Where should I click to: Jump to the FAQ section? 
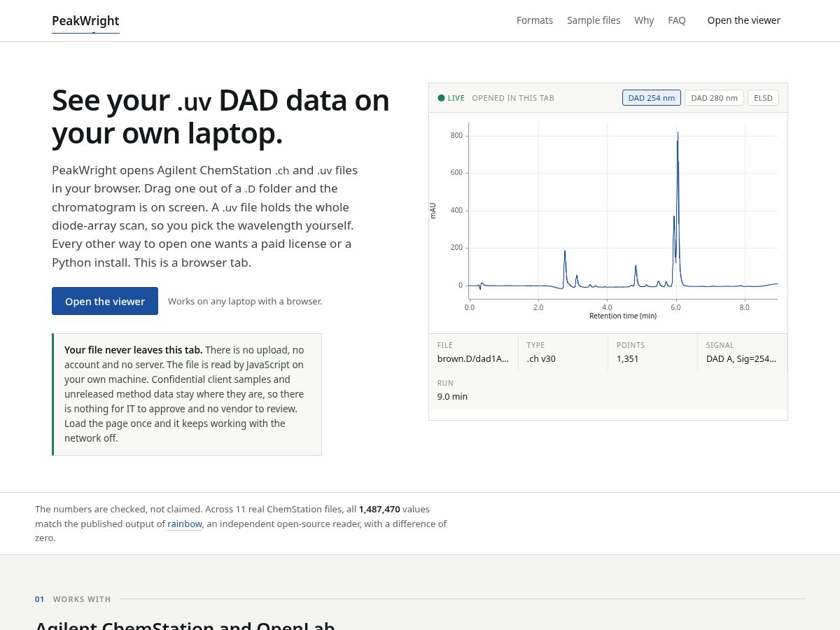tap(677, 20)
